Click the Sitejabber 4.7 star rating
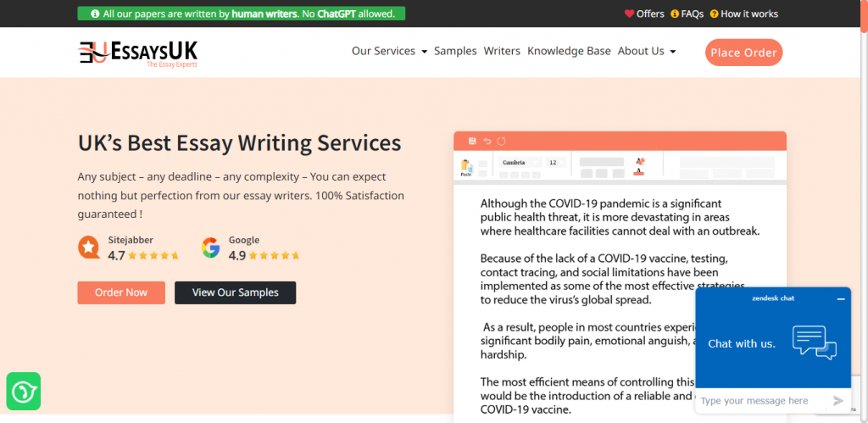 tap(143, 255)
